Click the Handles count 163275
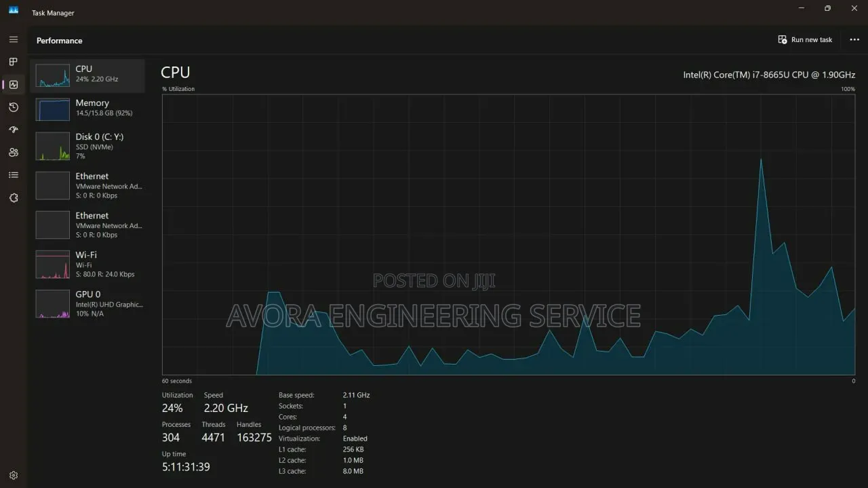 pyautogui.click(x=254, y=438)
